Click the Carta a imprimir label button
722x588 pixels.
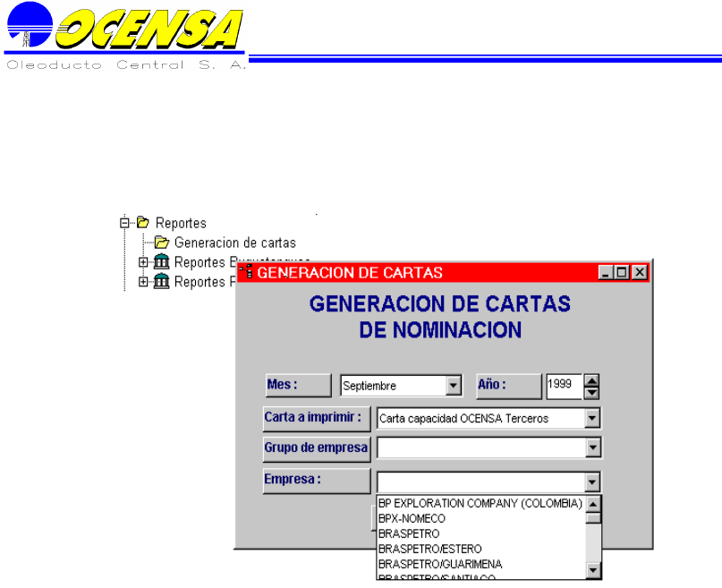(x=317, y=419)
